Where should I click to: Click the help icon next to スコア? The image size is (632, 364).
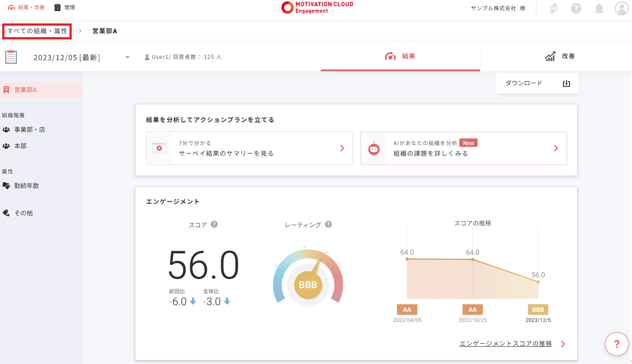coord(214,224)
